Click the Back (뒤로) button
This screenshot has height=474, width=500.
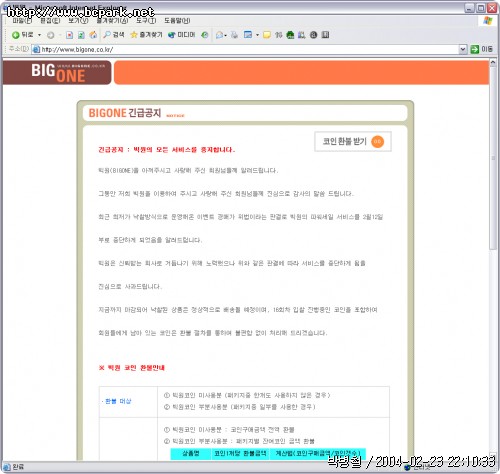click(22, 35)
